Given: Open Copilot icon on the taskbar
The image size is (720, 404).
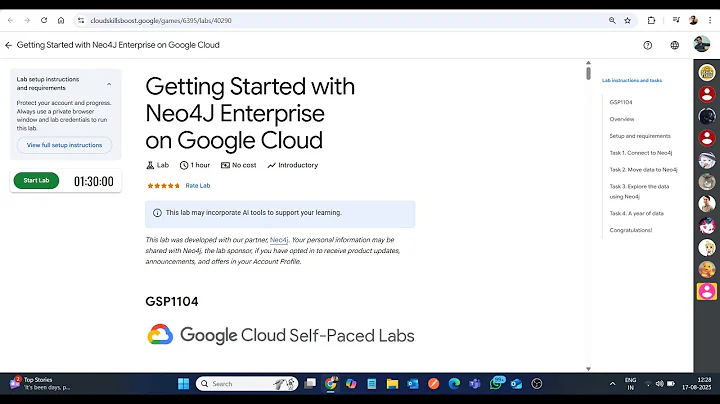Looking at the screenshot, I should tap(351, 383).
